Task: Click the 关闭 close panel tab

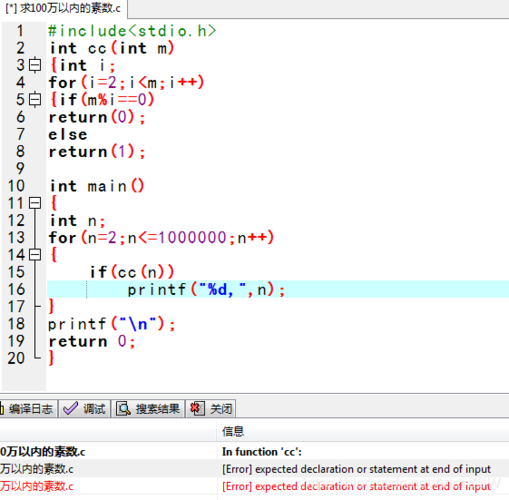Action: pyautogui.click(x=211, y=409)
